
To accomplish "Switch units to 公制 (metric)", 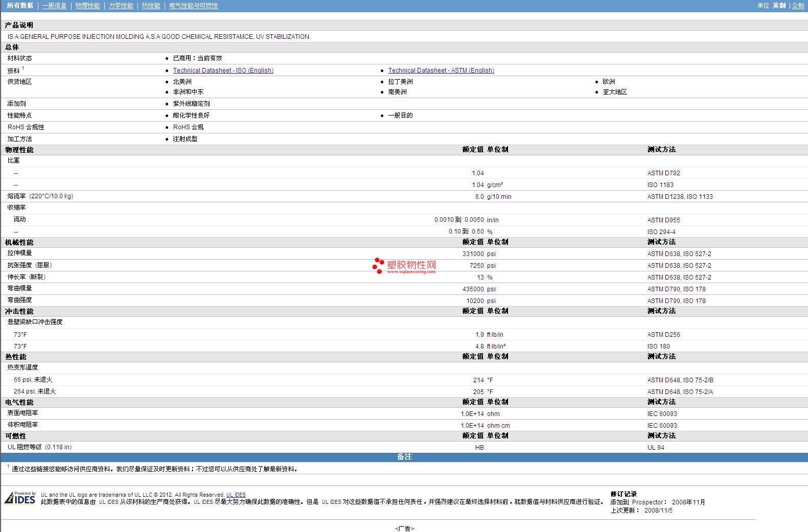I will tap(798, 6).
